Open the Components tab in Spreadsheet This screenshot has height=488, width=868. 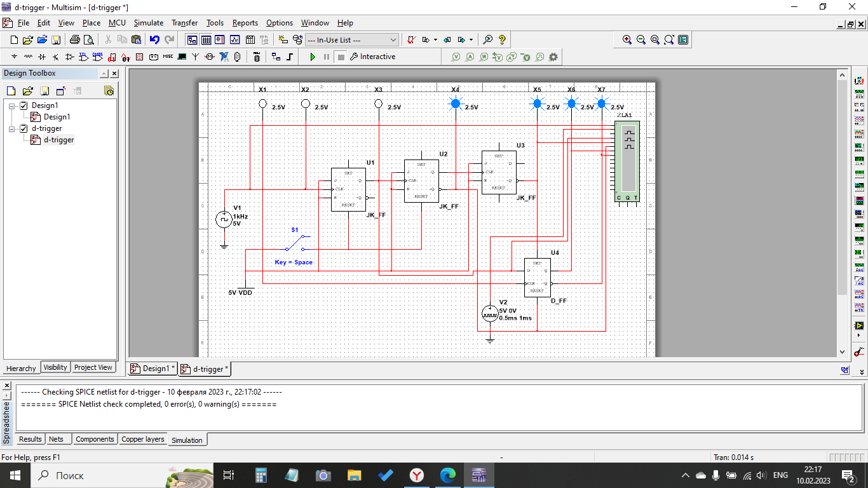95,439
